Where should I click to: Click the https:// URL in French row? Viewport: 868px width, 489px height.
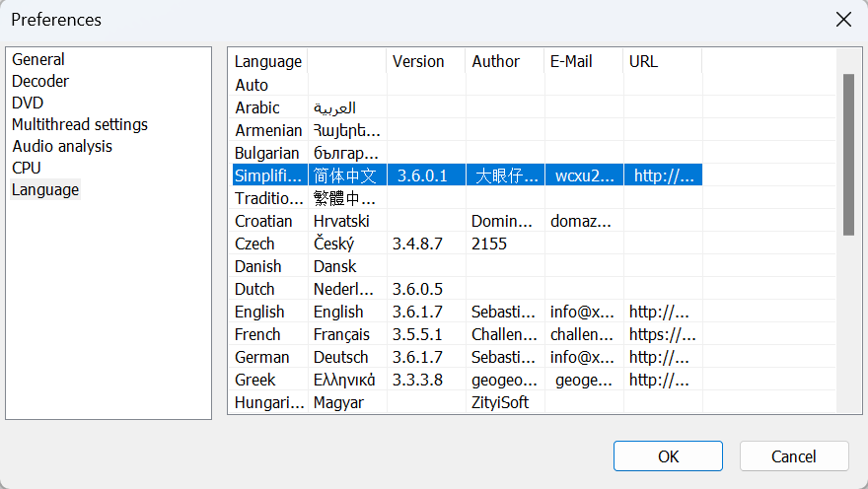click(x=662, y=334)
